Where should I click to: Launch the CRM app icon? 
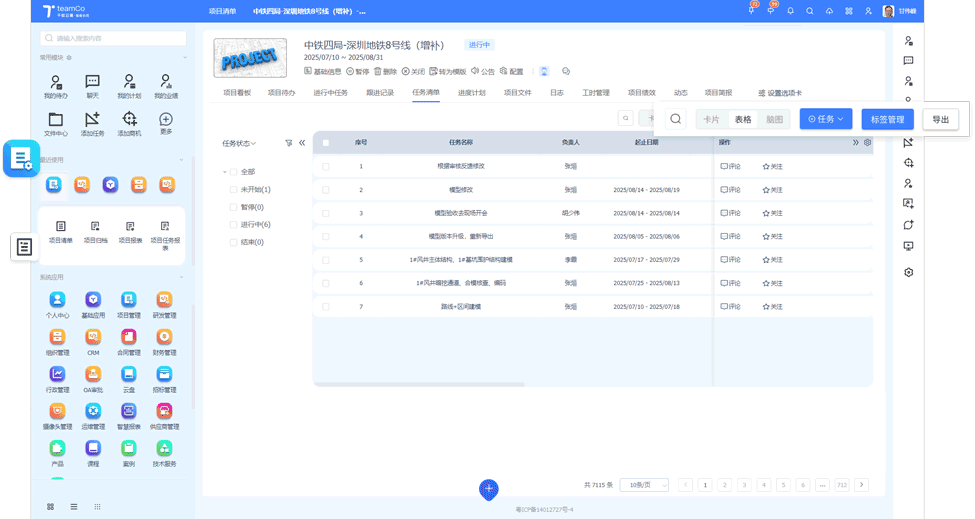point(93,338)
